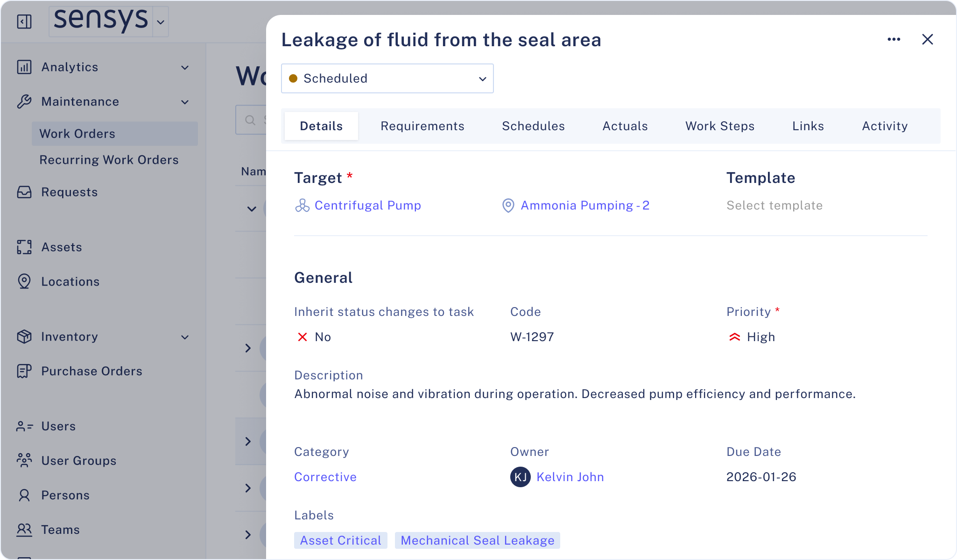Open the Ammonia Pumping - 2 location link

coord(584,205)
